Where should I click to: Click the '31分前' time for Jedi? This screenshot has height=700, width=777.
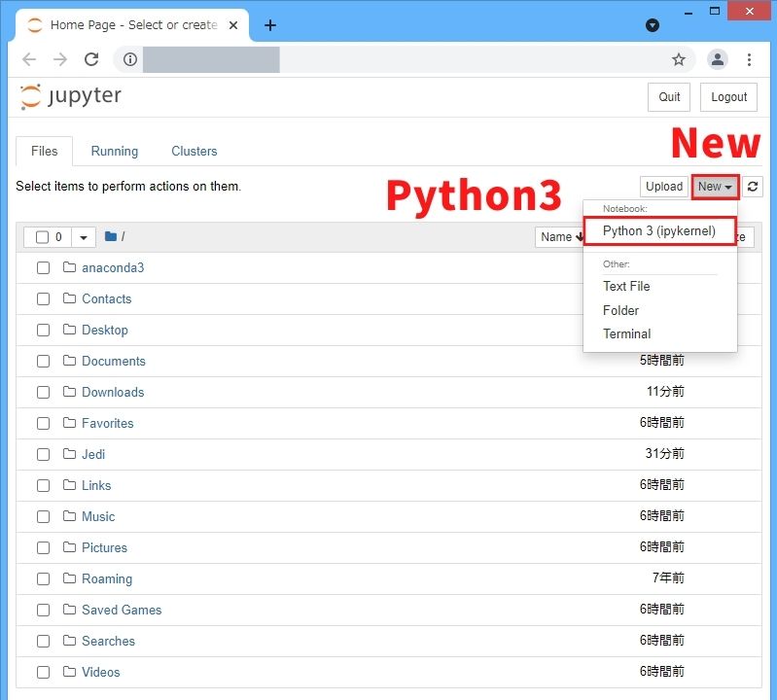click(664, 454)
